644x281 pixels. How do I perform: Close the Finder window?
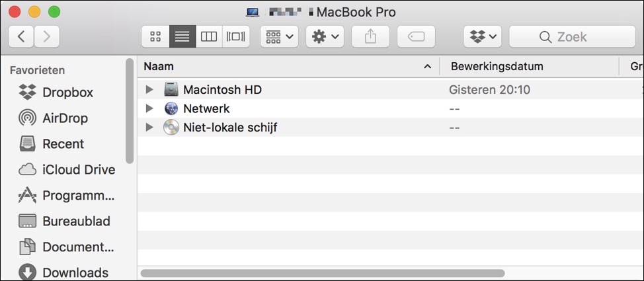tap(15, 12)
